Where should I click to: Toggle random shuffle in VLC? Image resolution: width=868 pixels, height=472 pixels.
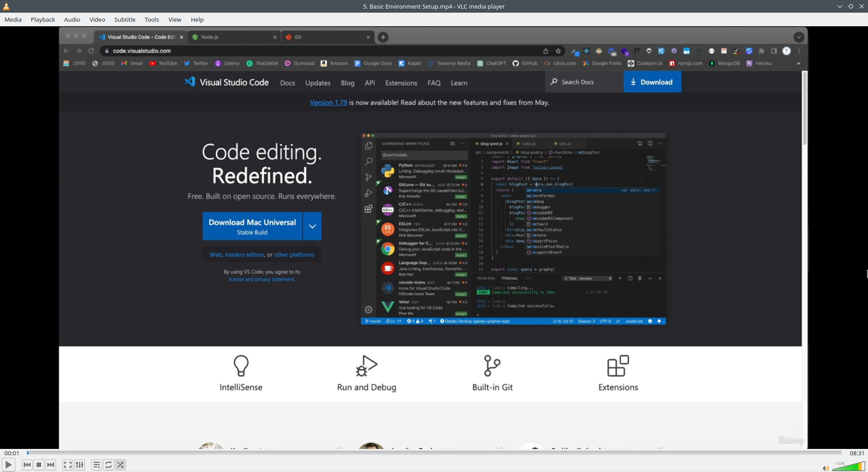click(x=120, y=465)
